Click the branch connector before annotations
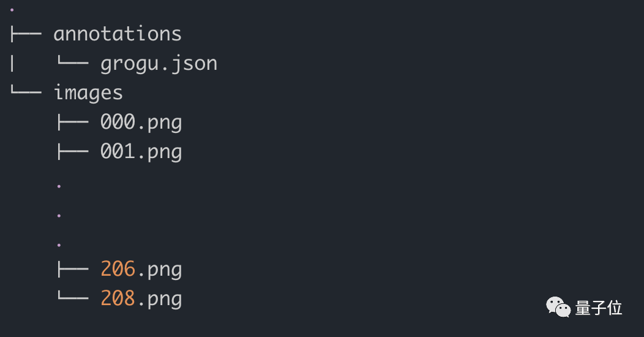Screen dimensions: 644x337 tap(26, 34)
